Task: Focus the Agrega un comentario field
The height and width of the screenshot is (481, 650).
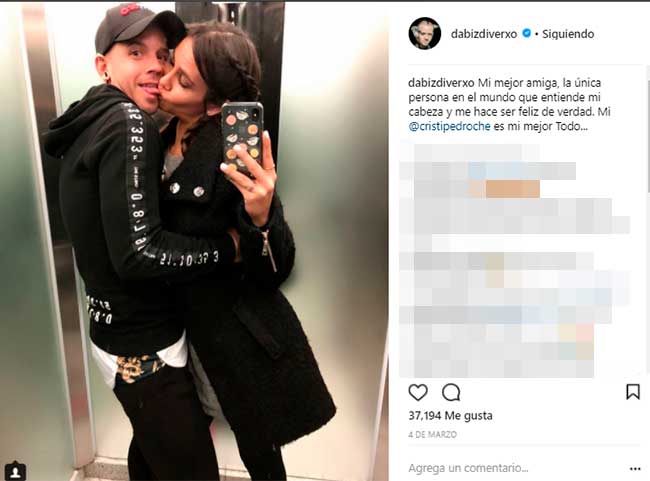Action: [514, 468]
